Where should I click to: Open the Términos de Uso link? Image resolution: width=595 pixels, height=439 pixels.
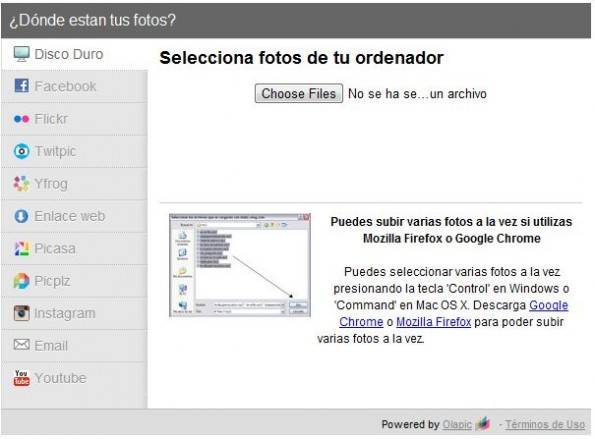pyautogui.click(x=545, y=424)
